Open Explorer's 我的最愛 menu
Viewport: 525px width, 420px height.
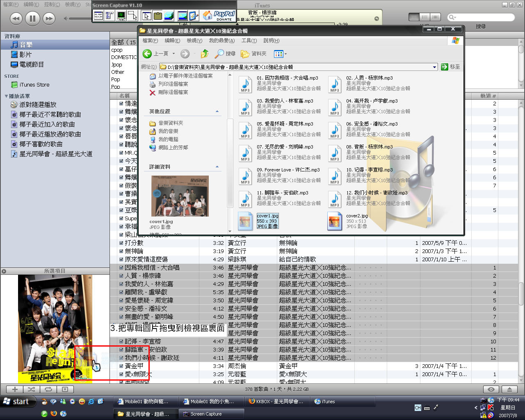[x=222, y=41]
